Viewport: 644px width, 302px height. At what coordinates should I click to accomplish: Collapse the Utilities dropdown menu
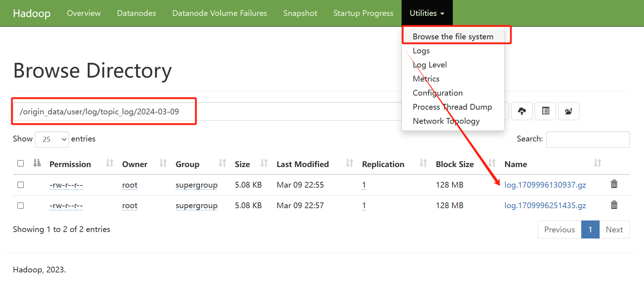427,13
